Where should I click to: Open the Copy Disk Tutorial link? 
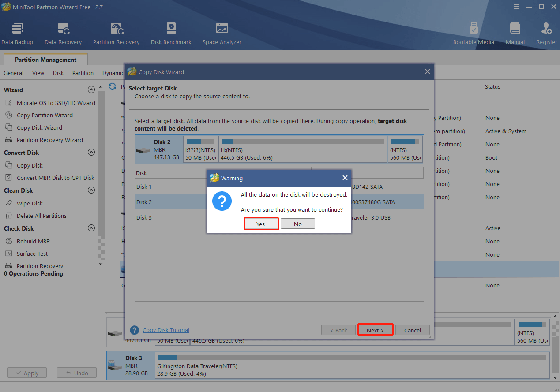click(x=166, y=330)
